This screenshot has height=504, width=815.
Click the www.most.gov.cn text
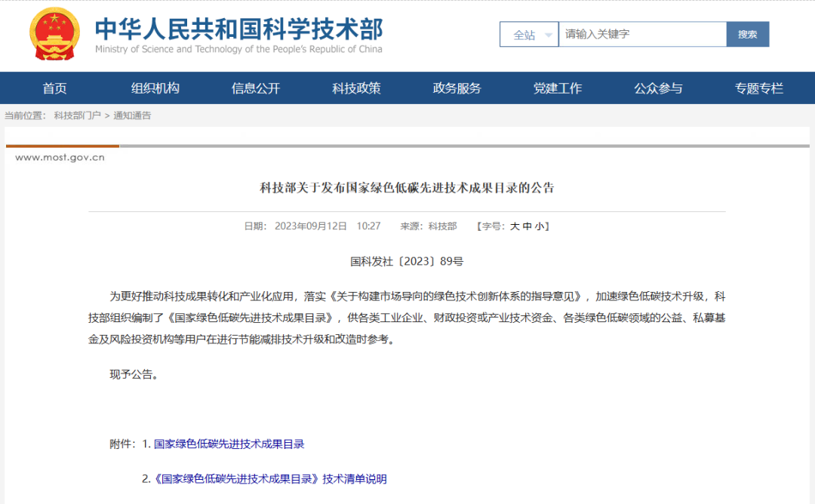[x=60, y=158]
